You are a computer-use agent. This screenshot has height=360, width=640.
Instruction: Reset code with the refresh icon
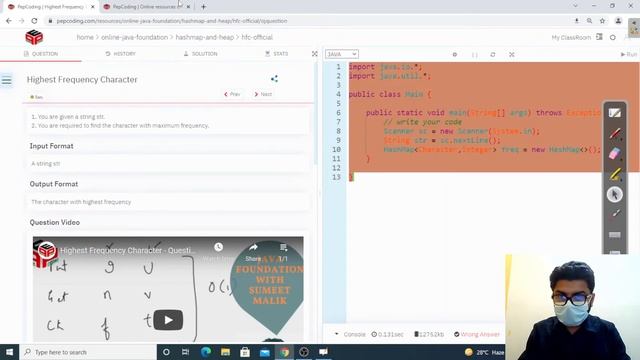[493, 54]
